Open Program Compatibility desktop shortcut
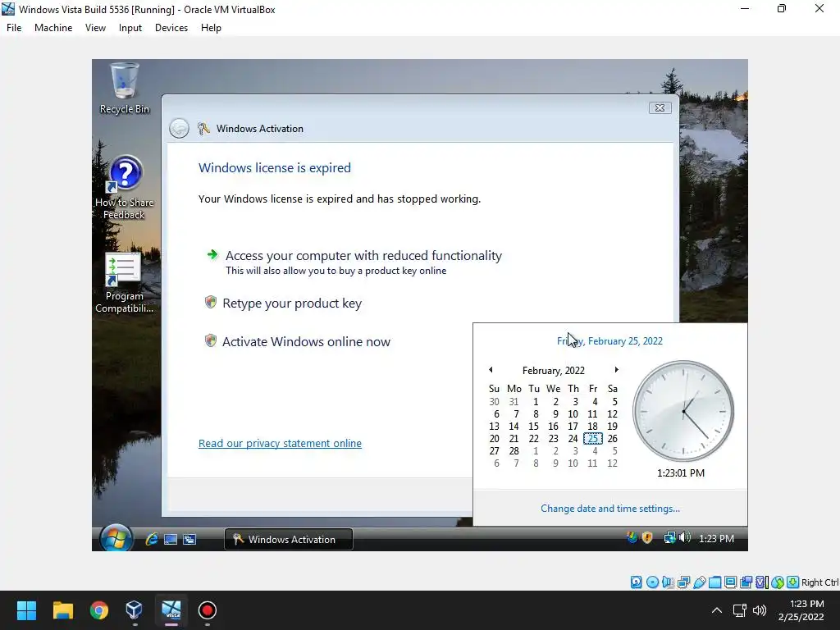The height and width of the screenshot is (630, 840). (125, 283)
